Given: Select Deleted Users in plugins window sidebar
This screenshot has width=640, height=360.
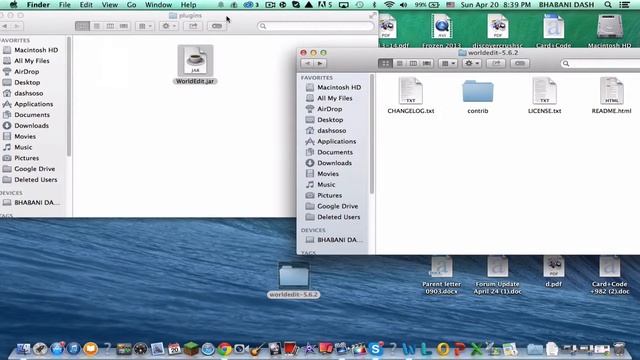Looking at the screenshot, I should (x=35, y=180).
